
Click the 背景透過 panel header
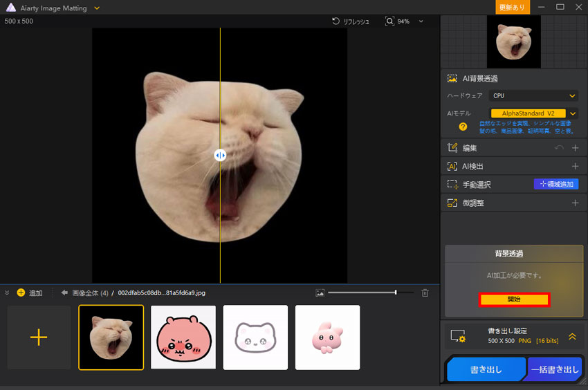tap(514, 254)
